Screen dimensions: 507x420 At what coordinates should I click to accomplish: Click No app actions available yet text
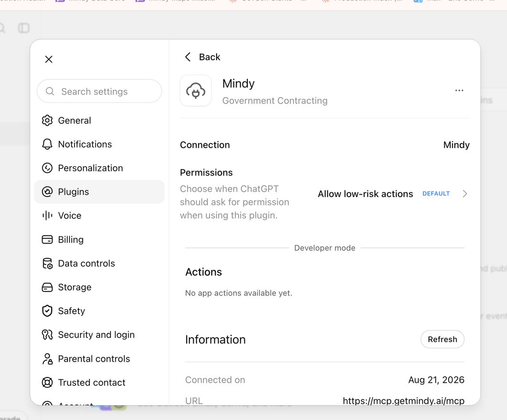coord(239,293)
